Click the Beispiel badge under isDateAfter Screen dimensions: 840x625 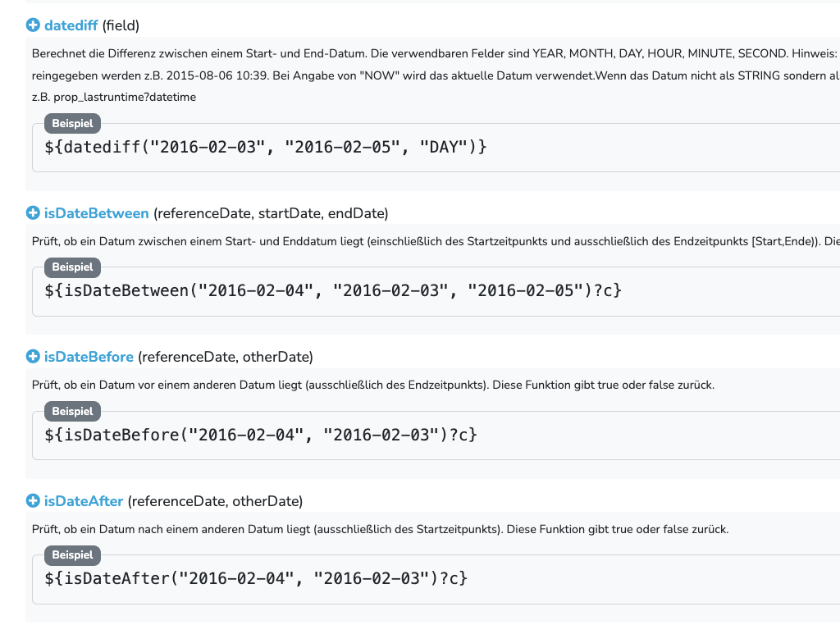(72, 554)
